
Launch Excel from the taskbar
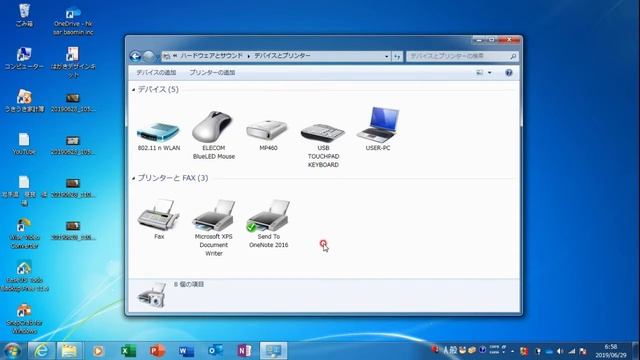pyautogui.click(x=128, y=351)
